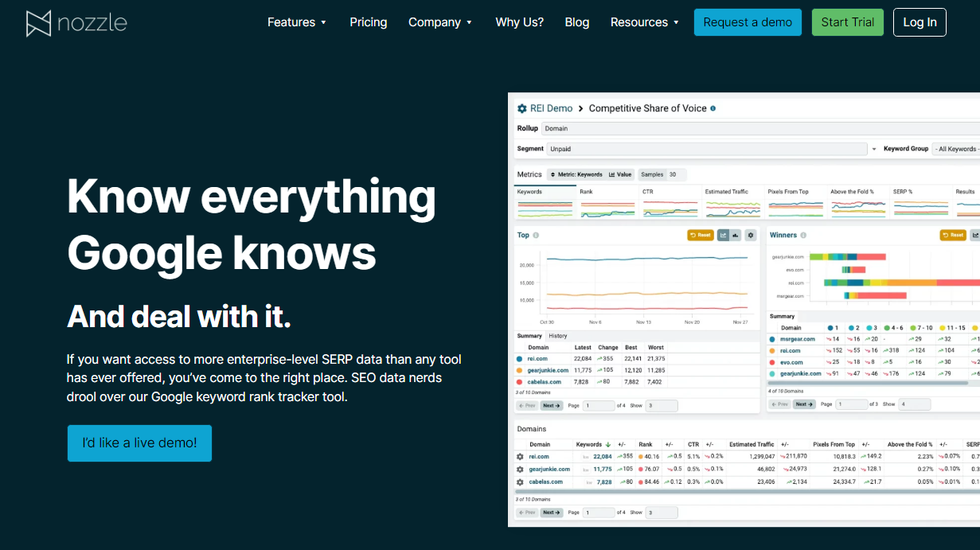Viewport: 980px width, 550px height.
Task: Click Next in Winners panel pagination
Action: tap(804, 404)
